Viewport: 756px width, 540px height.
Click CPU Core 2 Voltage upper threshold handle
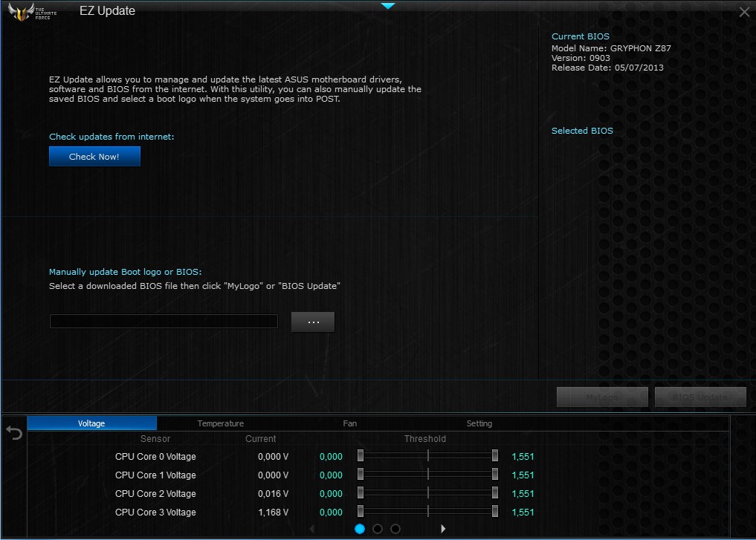(x=494, y=492)
